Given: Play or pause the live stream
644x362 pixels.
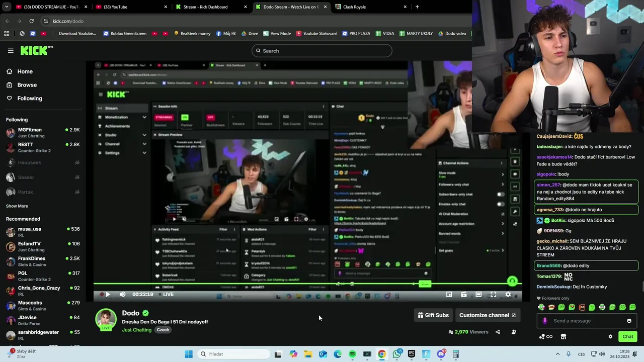Looking at the screenshot, I should (x=108, y=295).
